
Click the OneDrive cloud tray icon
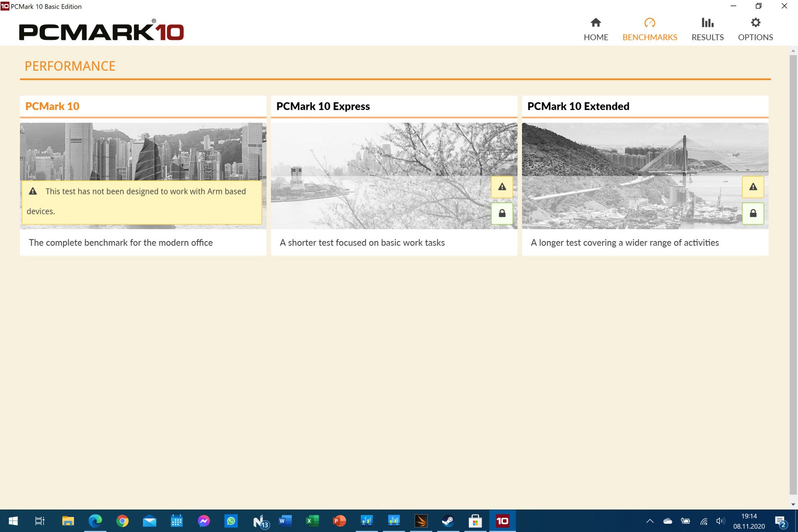tap(667, 521)
